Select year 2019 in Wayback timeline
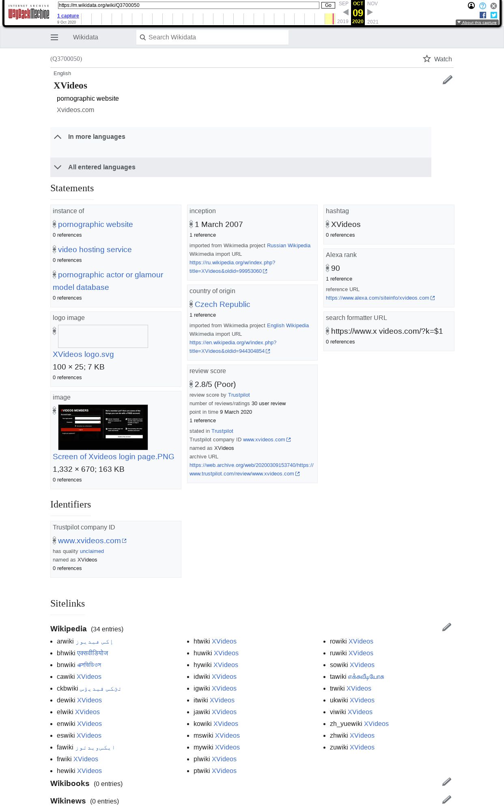The height and width of the screenshot is (812, 504). 343,22
